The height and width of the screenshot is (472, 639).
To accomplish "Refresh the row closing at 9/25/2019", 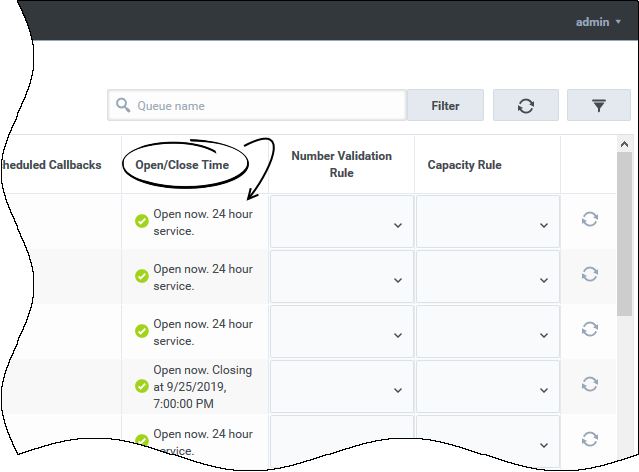I will click(590, 385).
